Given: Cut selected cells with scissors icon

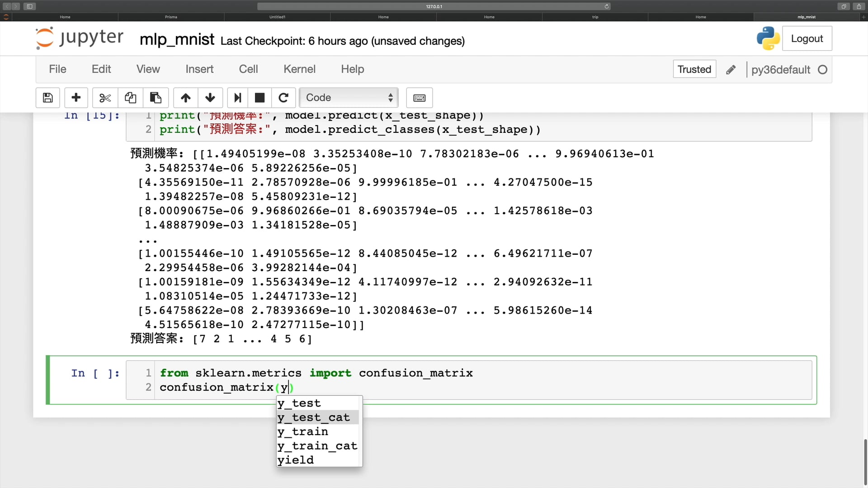Looking at the screenshot, I should pyautogui.click(x=105, y=98).
